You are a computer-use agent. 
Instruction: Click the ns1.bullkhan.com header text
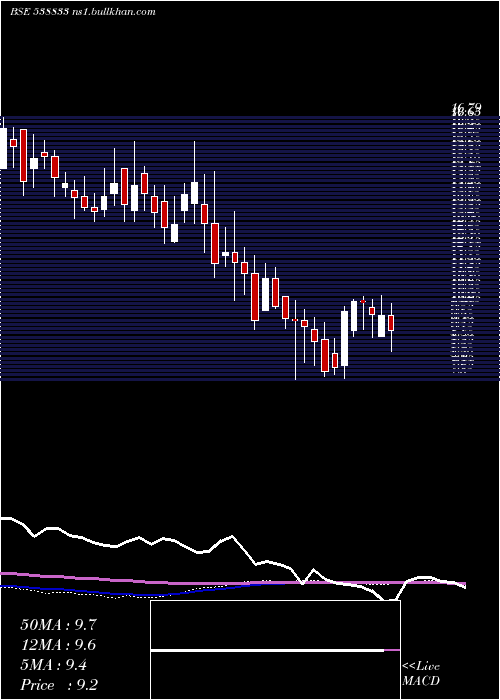click(112, 12)
